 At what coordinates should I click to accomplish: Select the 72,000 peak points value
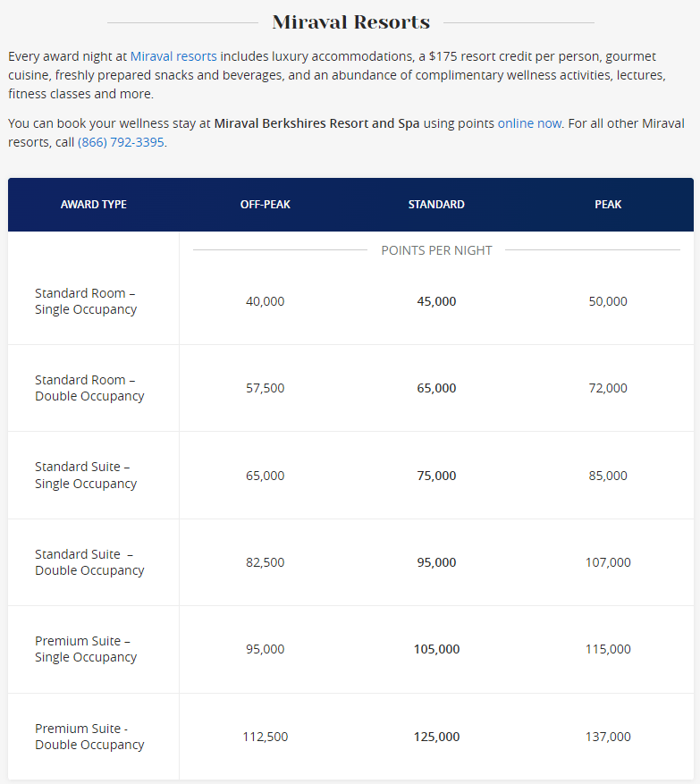click(x=608, y=388)
